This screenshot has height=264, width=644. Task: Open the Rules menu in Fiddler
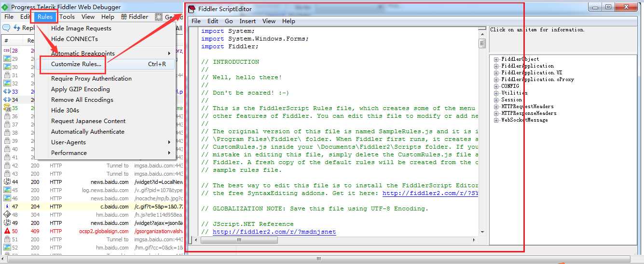(x=45, y=17)
